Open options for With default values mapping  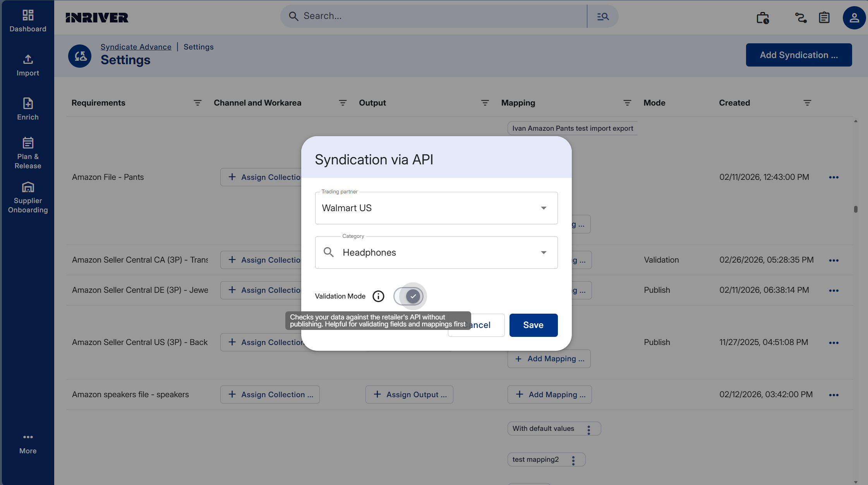[588, 430]
